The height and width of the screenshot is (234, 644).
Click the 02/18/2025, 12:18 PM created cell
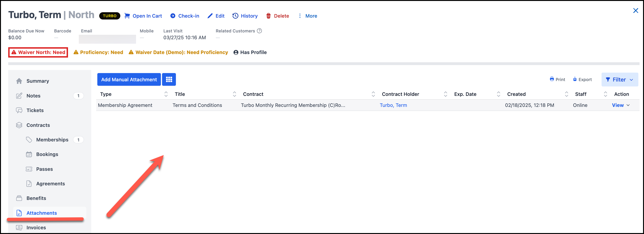(530, 105)
